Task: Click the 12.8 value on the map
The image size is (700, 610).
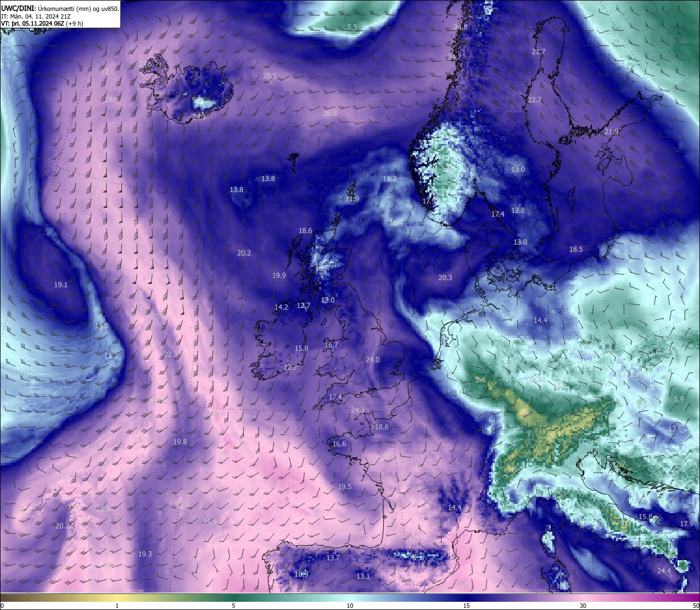Action: tap(518, 211)
